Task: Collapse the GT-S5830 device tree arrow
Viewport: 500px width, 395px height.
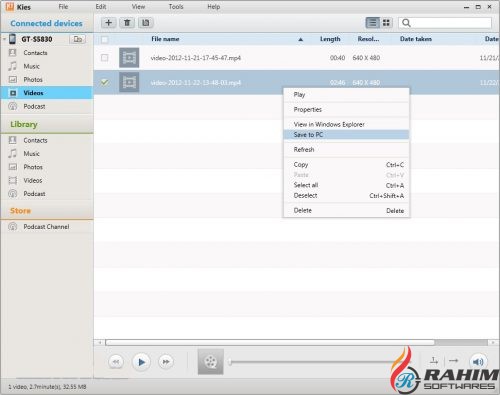Action: tap(4, 39)
